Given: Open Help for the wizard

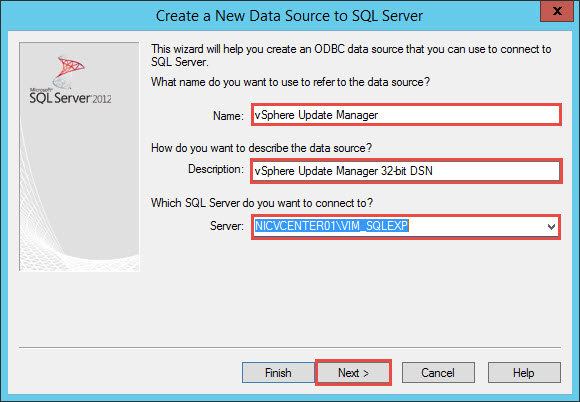Looking at the screenshot, I should pos(524,372).
